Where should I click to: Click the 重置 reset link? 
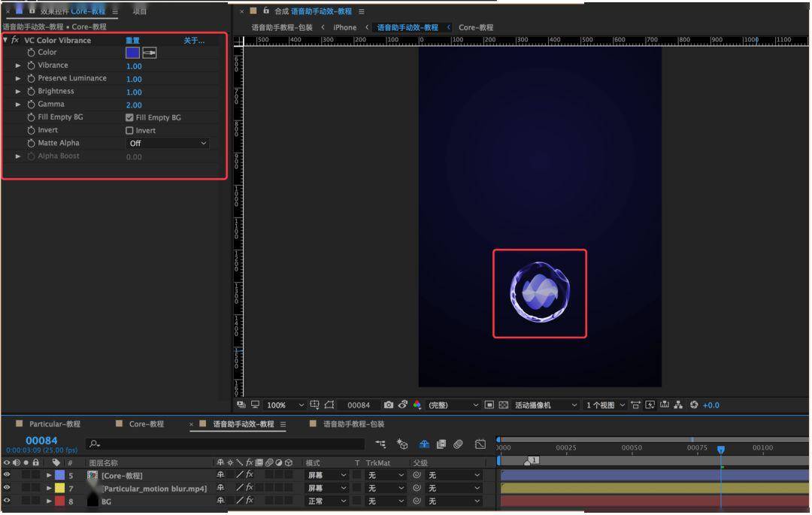click(x=132, y=41)
